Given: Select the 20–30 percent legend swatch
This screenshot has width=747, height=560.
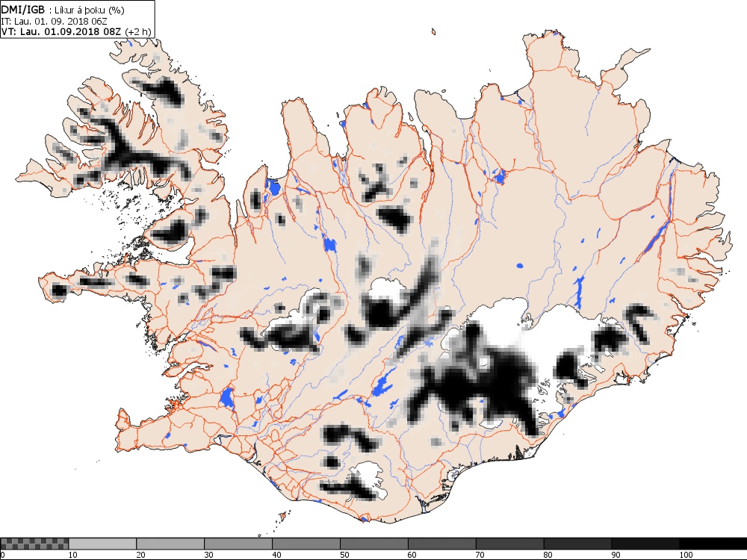Looking at the screenshot, I should (170, 544).
